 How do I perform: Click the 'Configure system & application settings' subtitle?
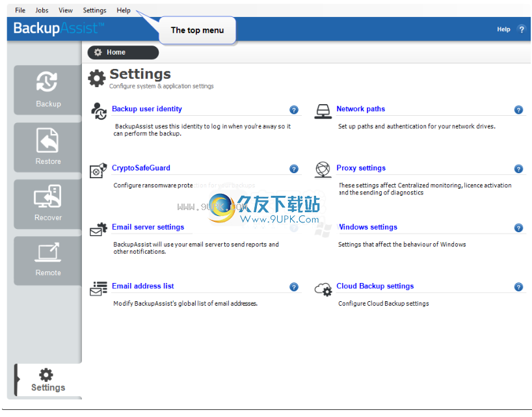pyautogui.click(x=161, y=86)
